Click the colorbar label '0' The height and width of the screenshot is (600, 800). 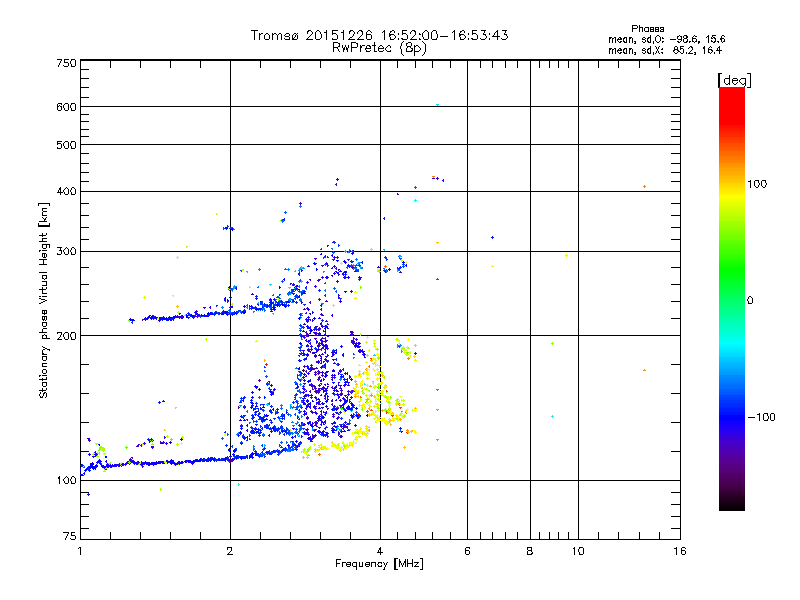(x=750, y=301)
